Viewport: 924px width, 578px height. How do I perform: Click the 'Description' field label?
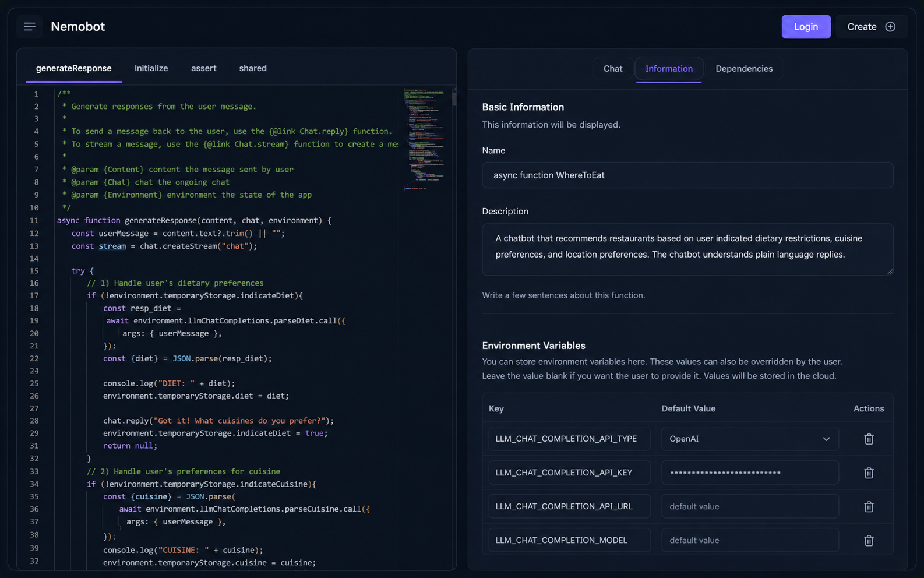(505, 212)
